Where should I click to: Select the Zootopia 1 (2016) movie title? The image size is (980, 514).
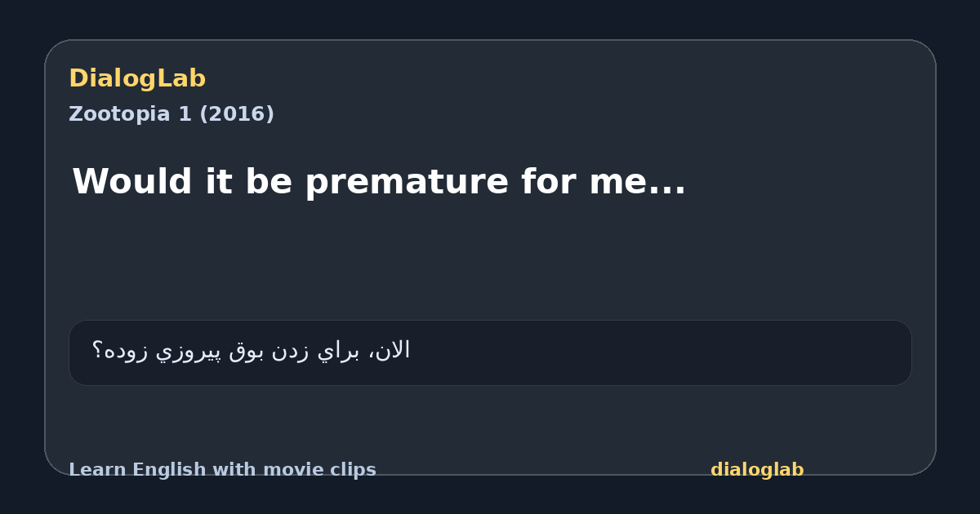point(171,114)
